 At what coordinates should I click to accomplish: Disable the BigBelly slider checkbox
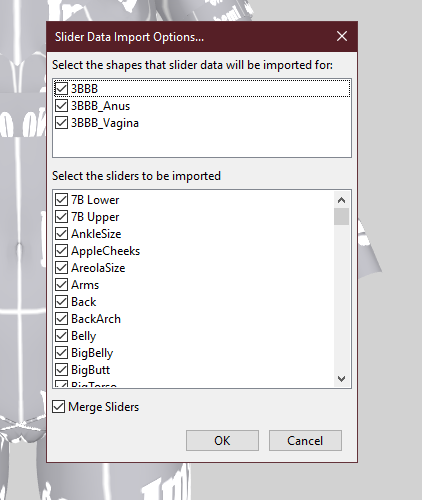[61, 353]
